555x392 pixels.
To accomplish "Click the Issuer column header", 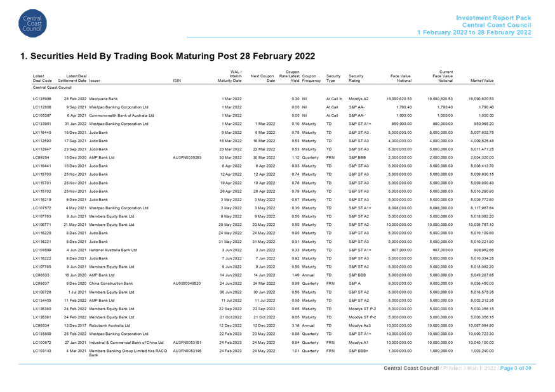I will (x=79, y=79).
